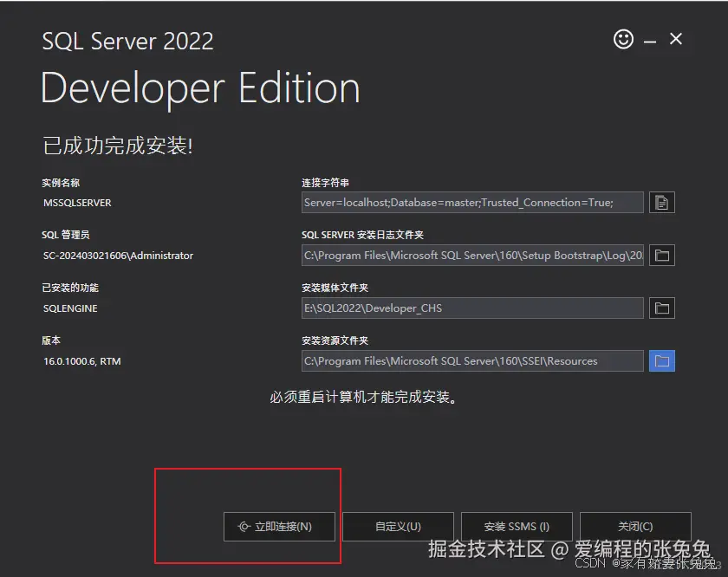
Task: Minimize the SQL Server installer window
Action: tap(650, 42)
